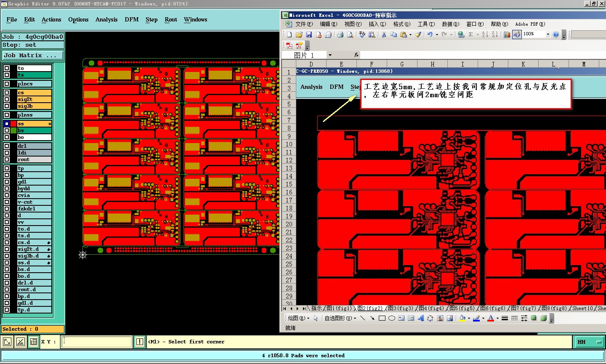
Task: Open the AutoShapes (自选图形) menu
Action: [340, 318]
